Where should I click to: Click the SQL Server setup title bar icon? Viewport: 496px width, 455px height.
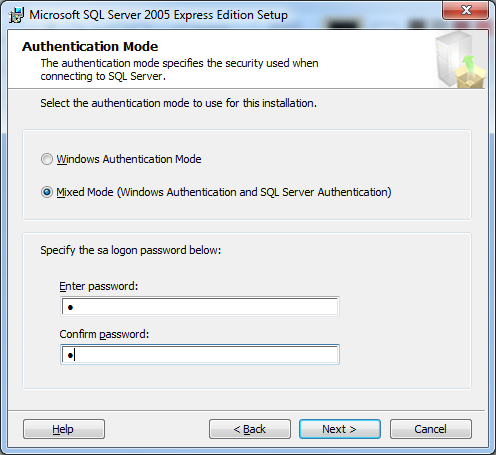(x=16, y=15)
